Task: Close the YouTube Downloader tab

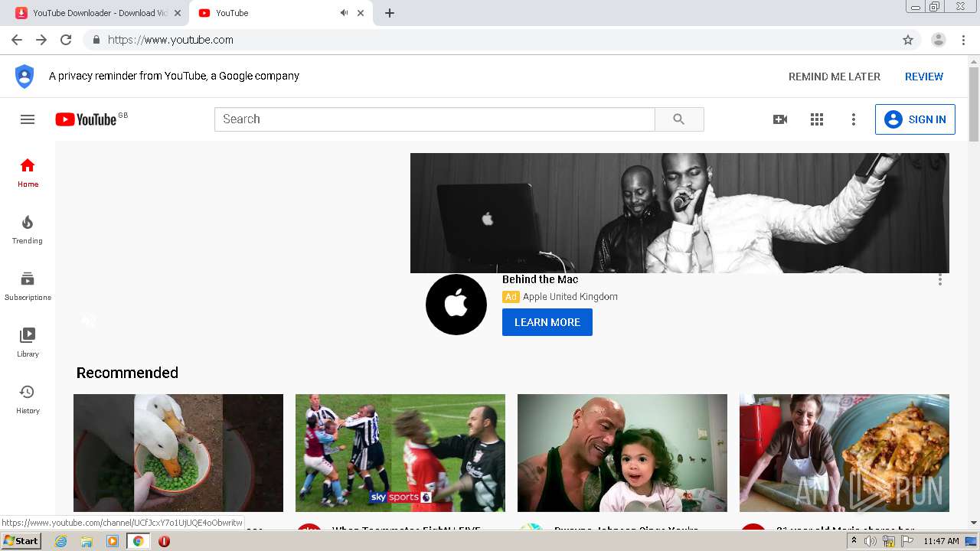Action: (x=178, y=13)
